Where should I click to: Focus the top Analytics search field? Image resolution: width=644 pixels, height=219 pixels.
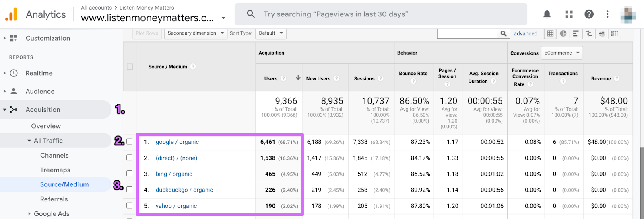pos(381,14)
